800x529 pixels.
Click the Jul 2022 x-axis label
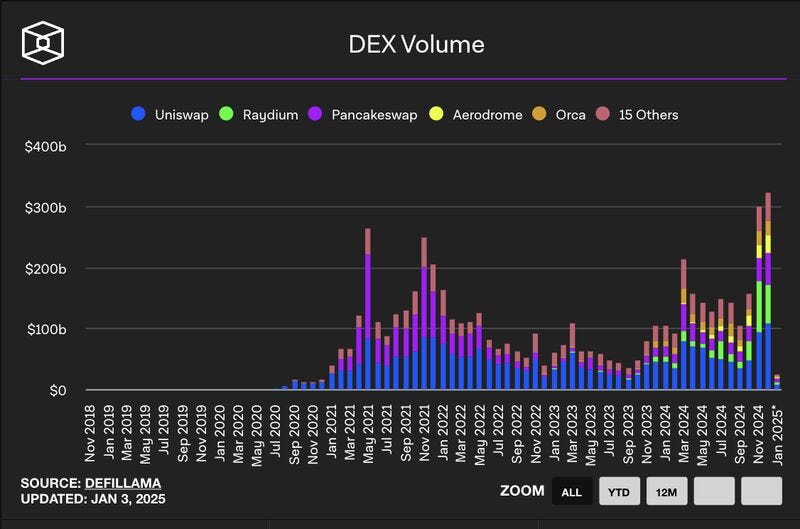coord(498,430)
